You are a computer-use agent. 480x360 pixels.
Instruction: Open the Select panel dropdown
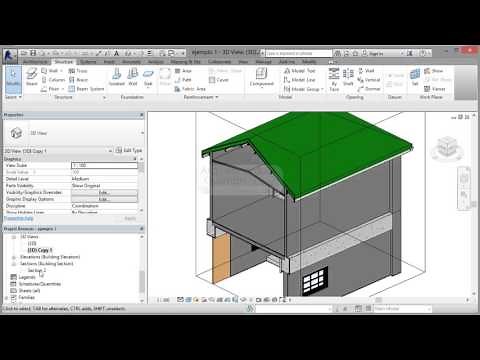[x=13, y=97]
